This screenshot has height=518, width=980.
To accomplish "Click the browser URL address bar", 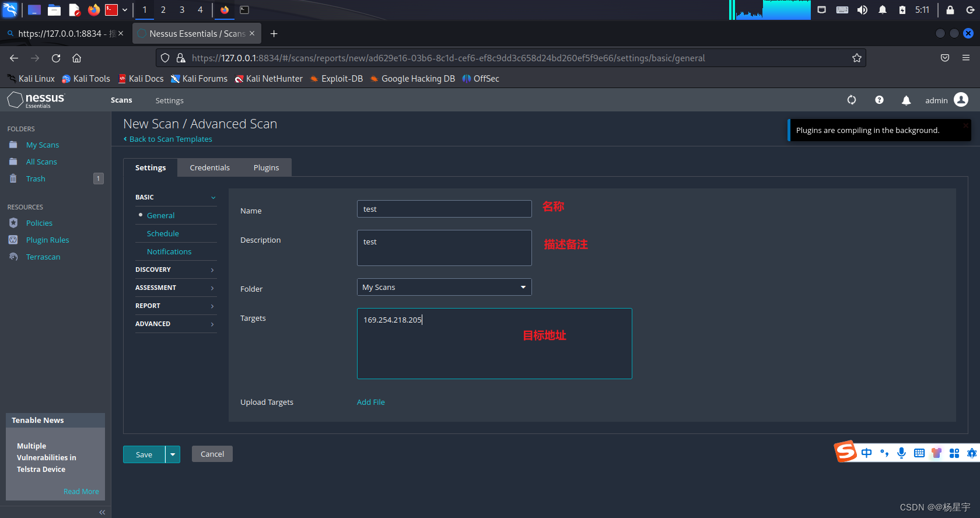I will (510, 58).
